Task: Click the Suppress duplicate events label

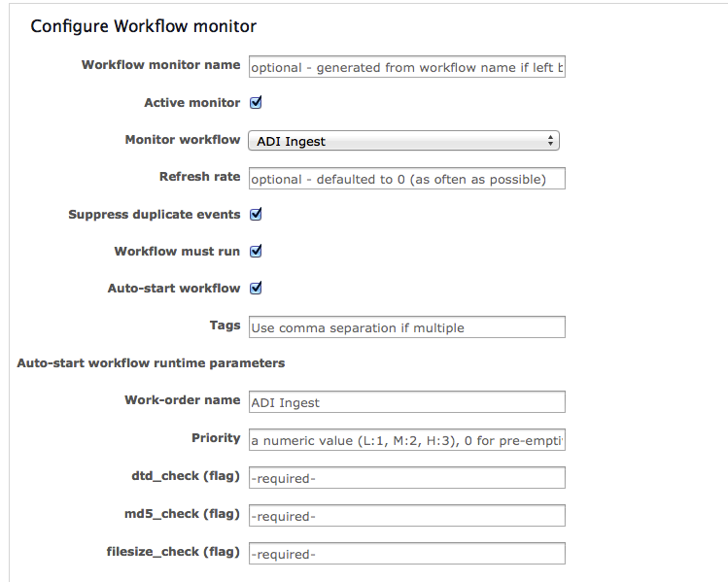Action: click(x=155, y=215)
